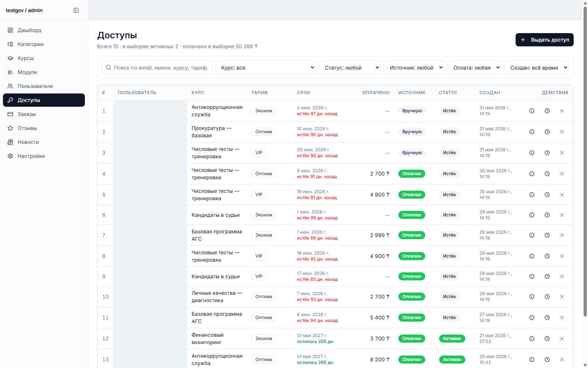Click the clock icon in row 13

(x=547, y=360)
